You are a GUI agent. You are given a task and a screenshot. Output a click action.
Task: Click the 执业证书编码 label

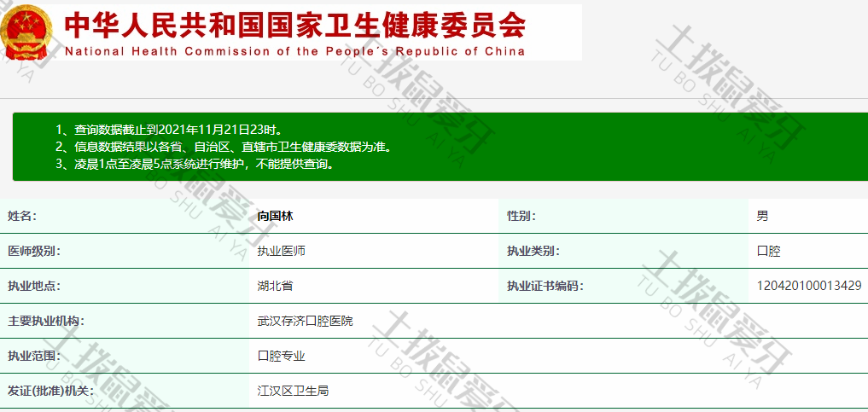tap(545, 286)
